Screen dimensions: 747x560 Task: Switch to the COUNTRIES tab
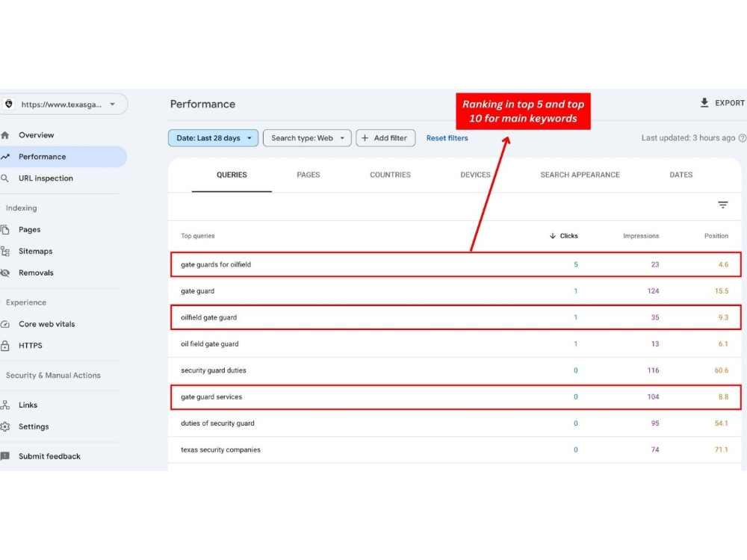390,175
